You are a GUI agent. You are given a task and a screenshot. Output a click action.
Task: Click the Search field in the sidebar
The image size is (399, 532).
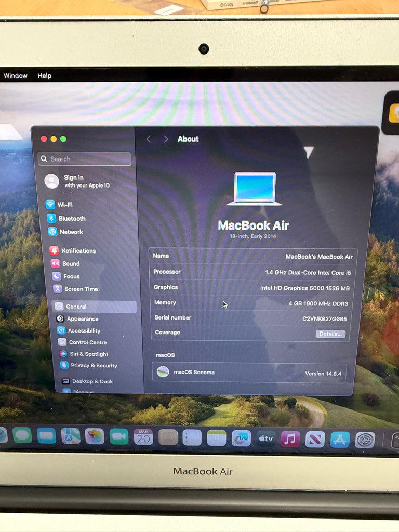click(x=86, y=159)
